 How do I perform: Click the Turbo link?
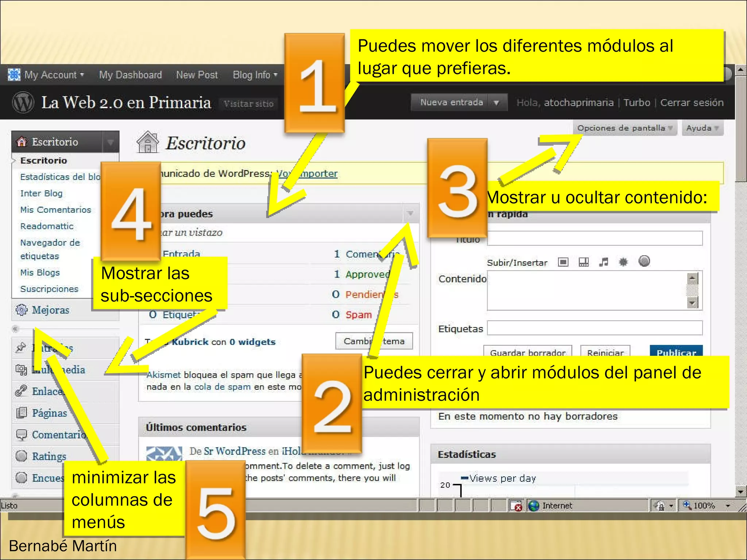pos(637,102)
